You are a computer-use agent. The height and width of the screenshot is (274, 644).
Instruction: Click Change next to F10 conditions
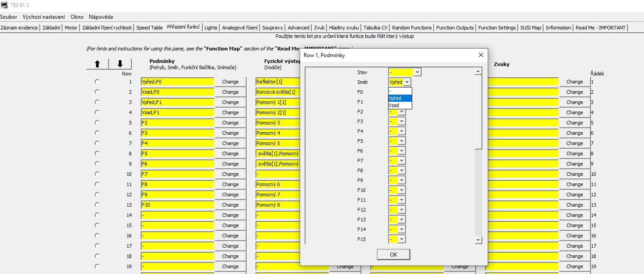click(x=230, y=205)
